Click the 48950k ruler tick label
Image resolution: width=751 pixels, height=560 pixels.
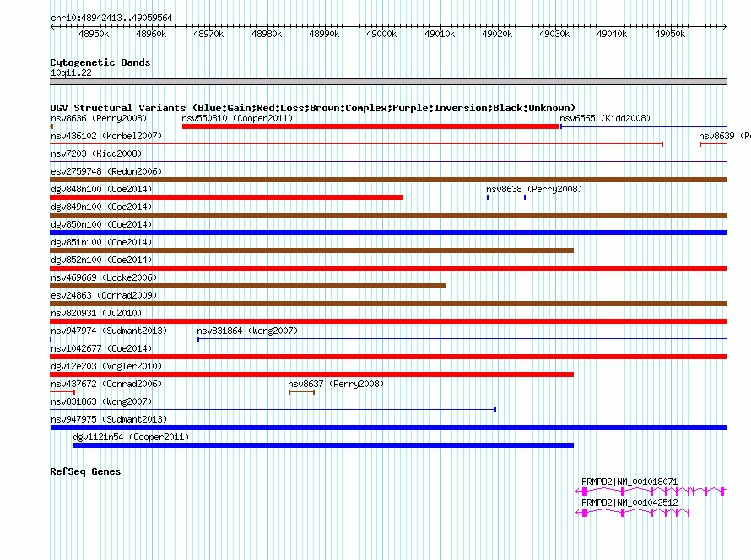pos(94,34)
